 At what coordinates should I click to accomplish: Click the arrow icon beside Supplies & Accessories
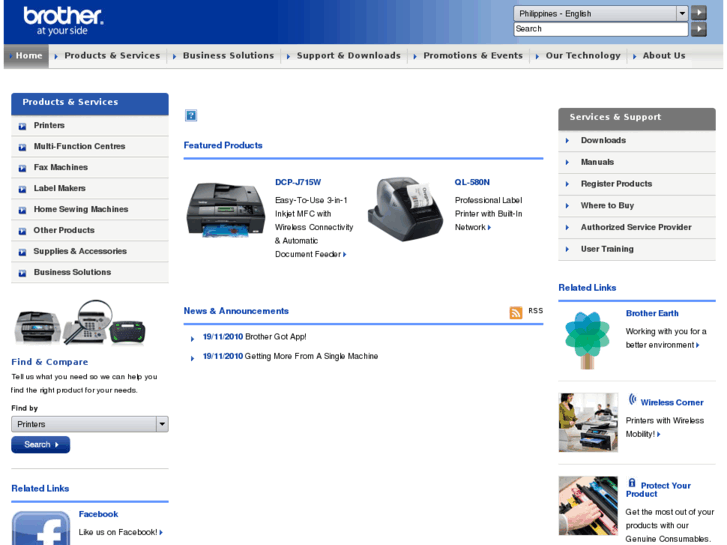point(22,252)
